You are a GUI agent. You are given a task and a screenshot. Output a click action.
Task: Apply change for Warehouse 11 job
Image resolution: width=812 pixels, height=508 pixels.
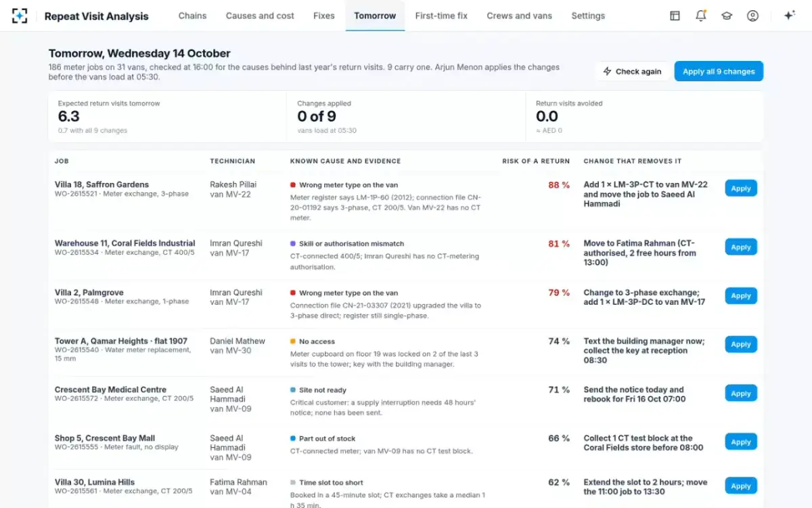(741, 247)
